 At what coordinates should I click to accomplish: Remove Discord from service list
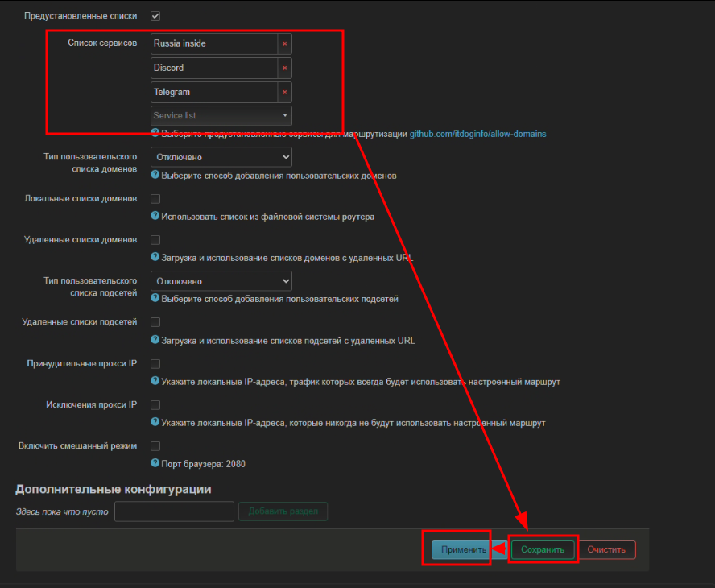[x=284, y=68]
